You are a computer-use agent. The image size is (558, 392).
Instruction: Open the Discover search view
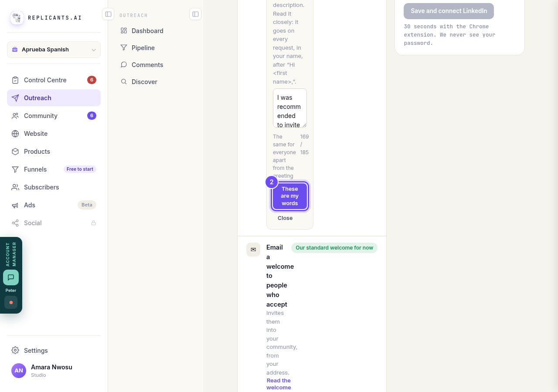pos(156,82)
